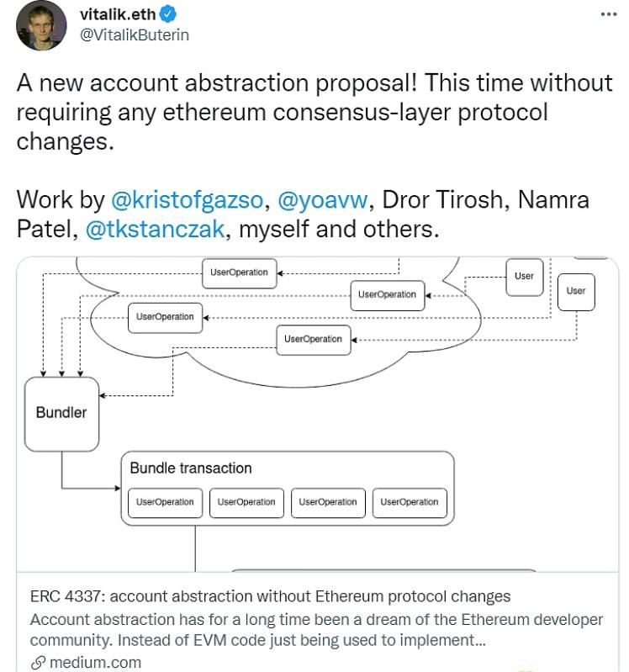Open the three-dot more options menu

(x=609, y=15)
